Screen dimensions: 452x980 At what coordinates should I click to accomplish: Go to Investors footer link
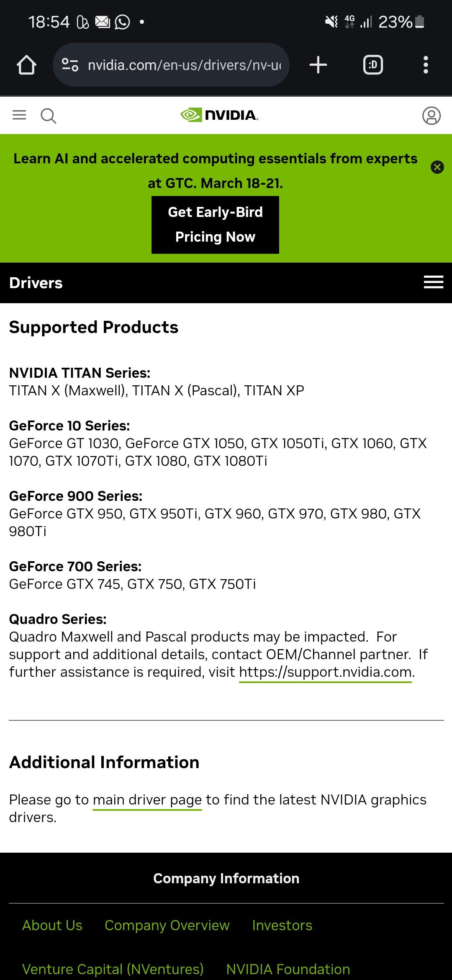click(282, 925)
